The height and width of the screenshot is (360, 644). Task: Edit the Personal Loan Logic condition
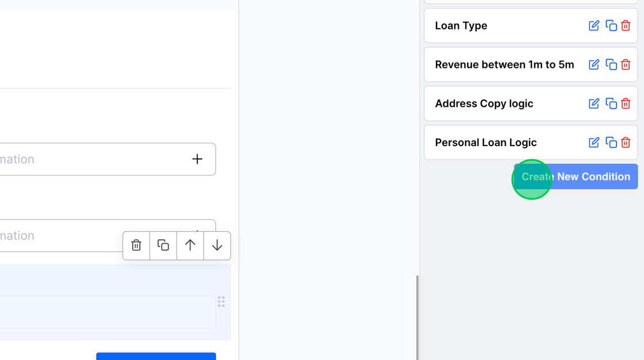pos(594,143)
